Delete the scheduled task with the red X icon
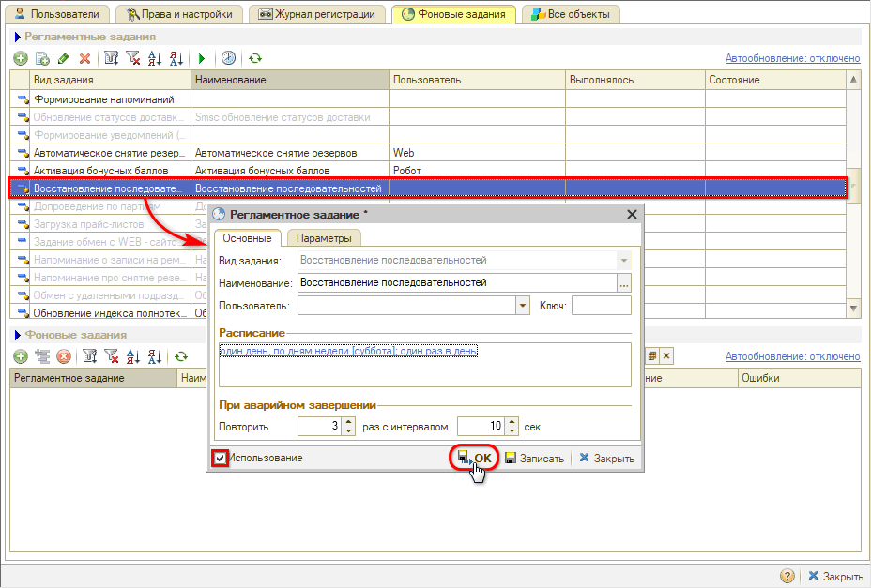The height and width of the screenshot is (588, 871). 85,58
